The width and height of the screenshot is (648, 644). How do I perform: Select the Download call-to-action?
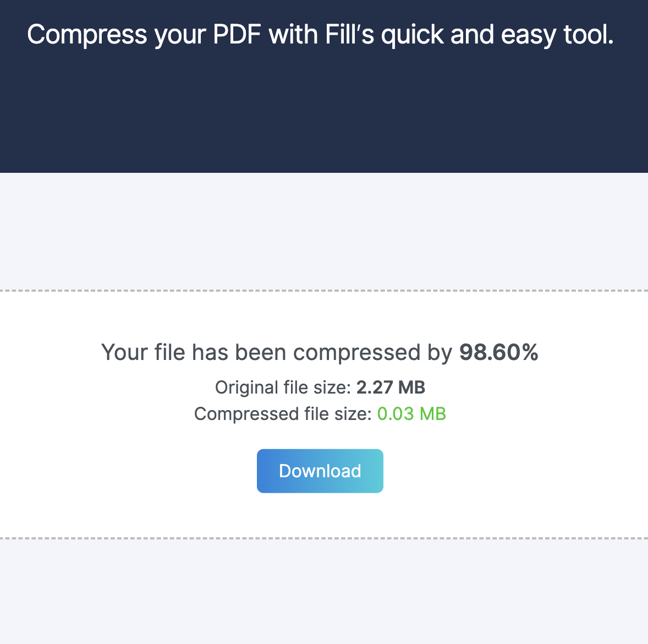click(320, 471)
